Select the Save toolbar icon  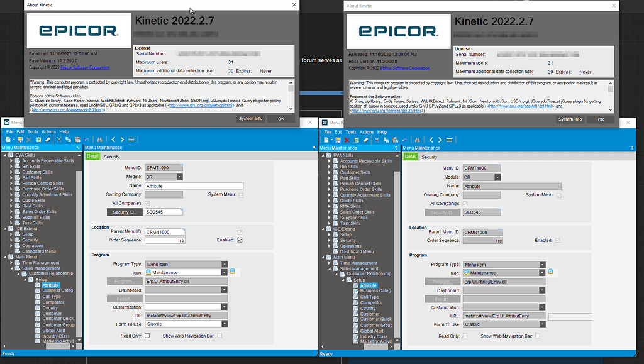click(x=19, y=139)
